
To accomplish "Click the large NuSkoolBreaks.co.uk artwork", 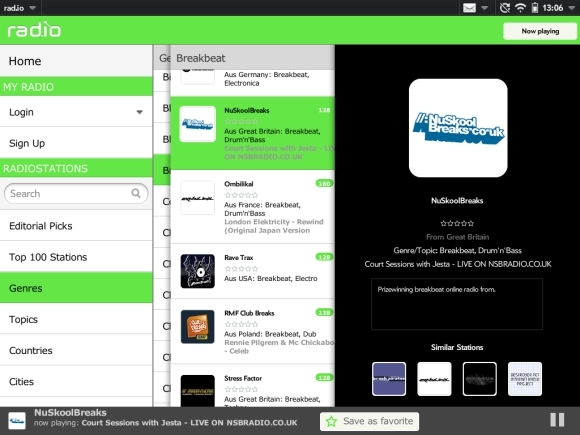I will point(458,128).
